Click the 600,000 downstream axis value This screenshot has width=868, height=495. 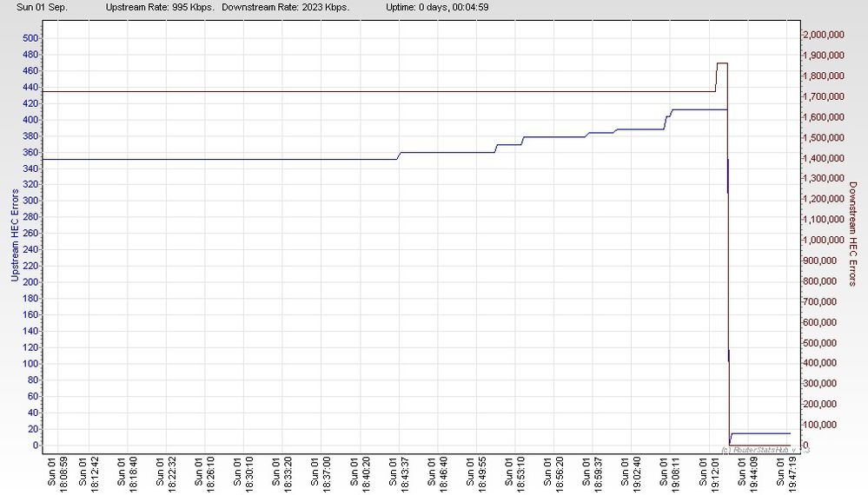820,322
